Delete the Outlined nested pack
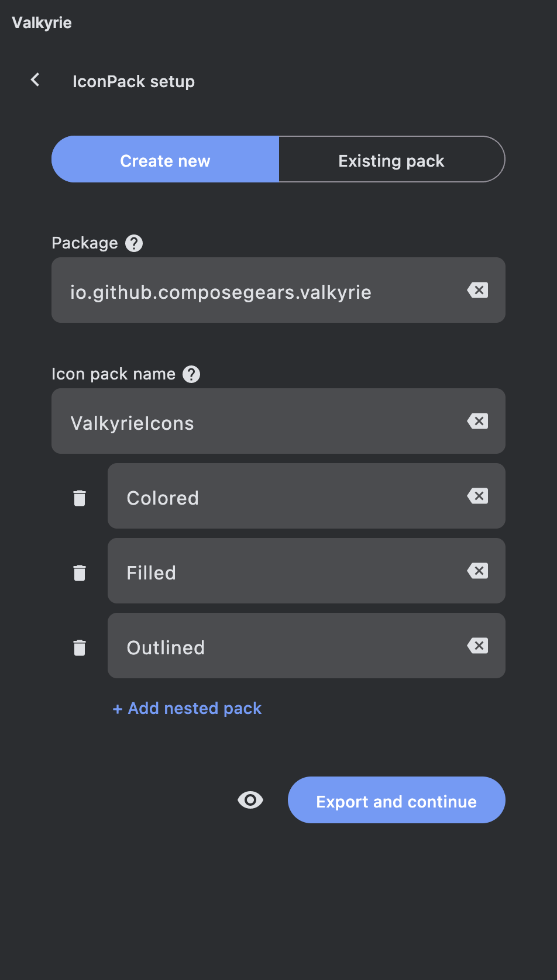 tap(80, 647)
